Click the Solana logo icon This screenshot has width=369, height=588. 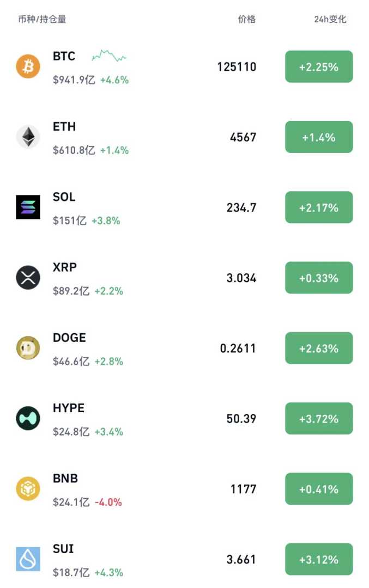28,207
